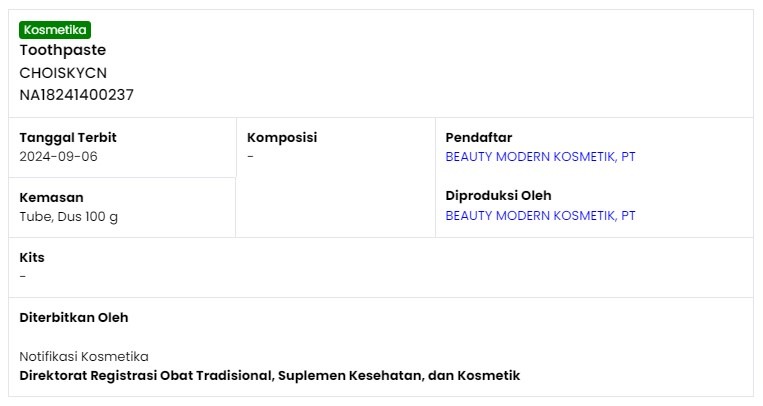
Task: Click the dash under Kits
Action: (x=22, y=277)
